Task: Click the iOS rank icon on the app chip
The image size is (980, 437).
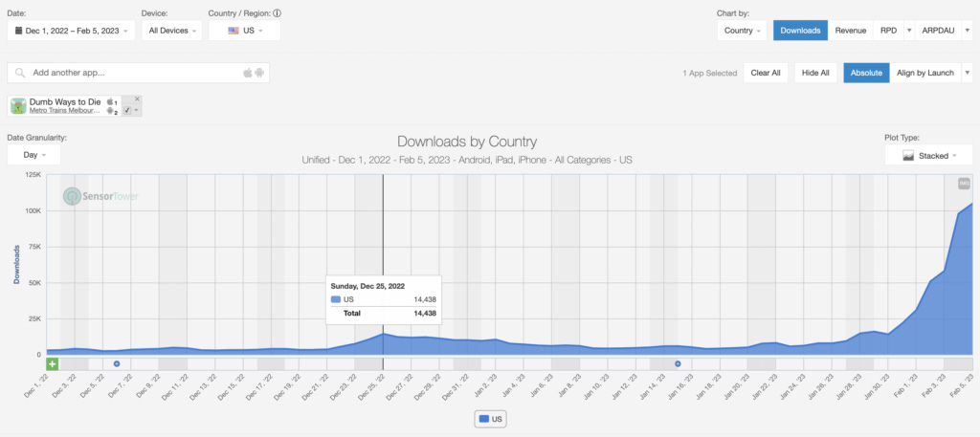Action: click(x=112, y=101)
